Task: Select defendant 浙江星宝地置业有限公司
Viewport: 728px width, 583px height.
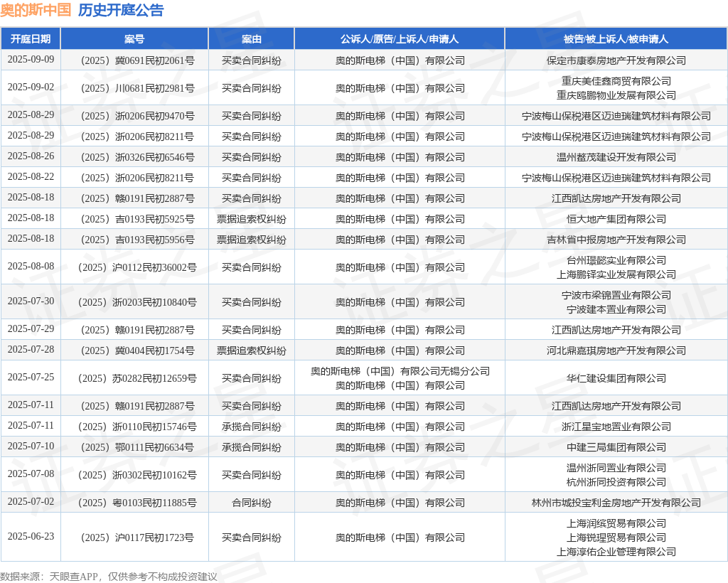Action: coord(616,427)
